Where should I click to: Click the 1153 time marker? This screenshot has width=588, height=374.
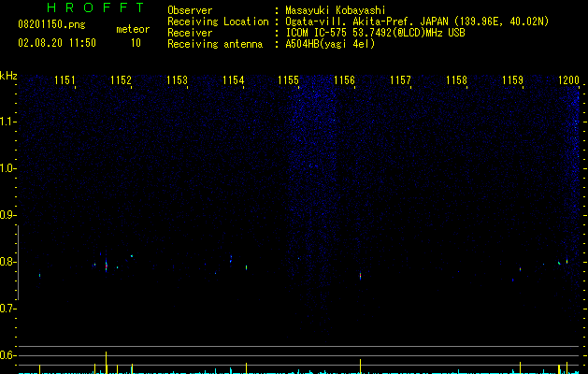coord(177,80)
